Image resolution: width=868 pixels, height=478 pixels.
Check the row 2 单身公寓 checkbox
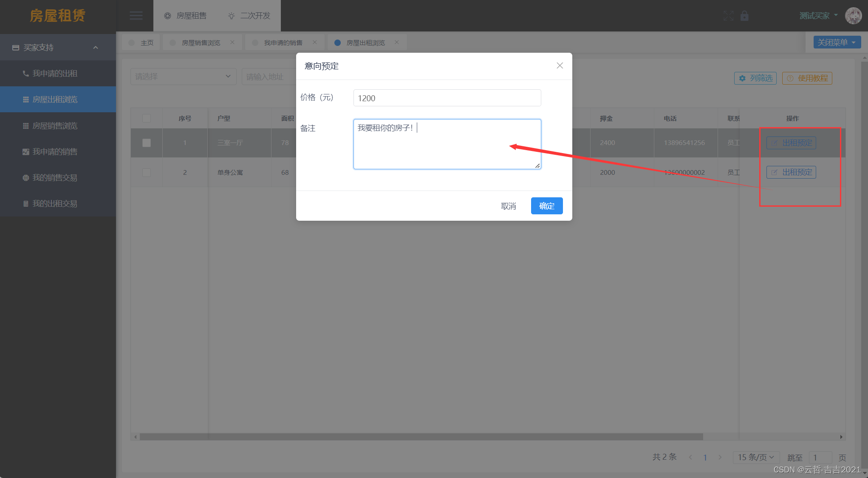(x=147, y=173)
